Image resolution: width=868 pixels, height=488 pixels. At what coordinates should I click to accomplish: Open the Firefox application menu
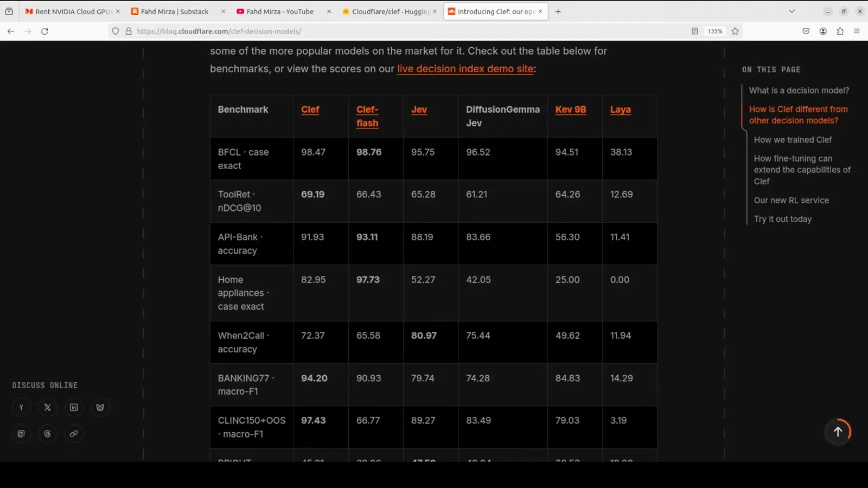[x=857, y=31]
